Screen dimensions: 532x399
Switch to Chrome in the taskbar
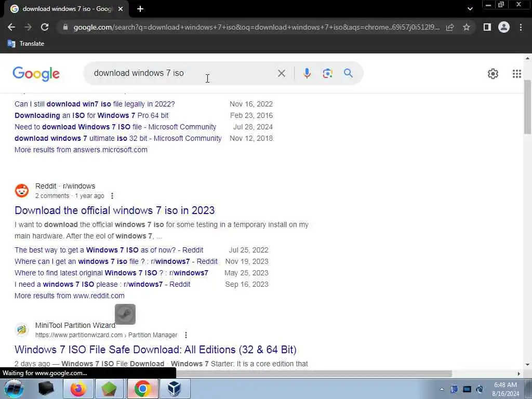142,389
